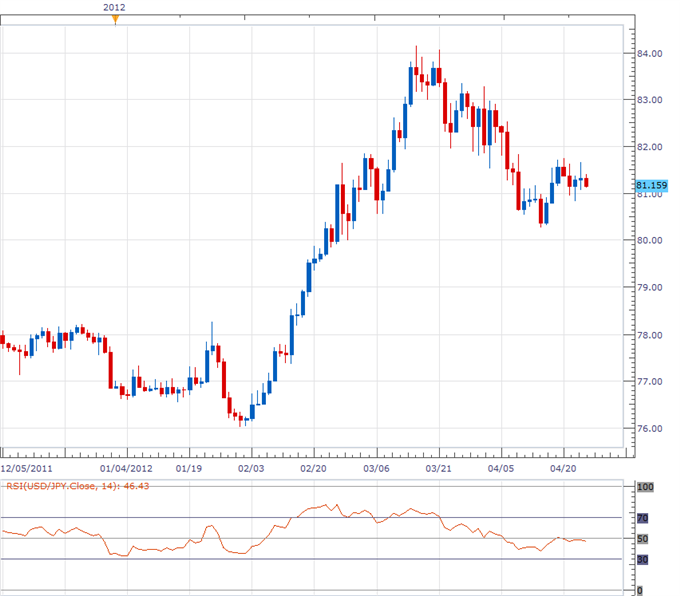Click the 81.159 current price label

(651, 186)
